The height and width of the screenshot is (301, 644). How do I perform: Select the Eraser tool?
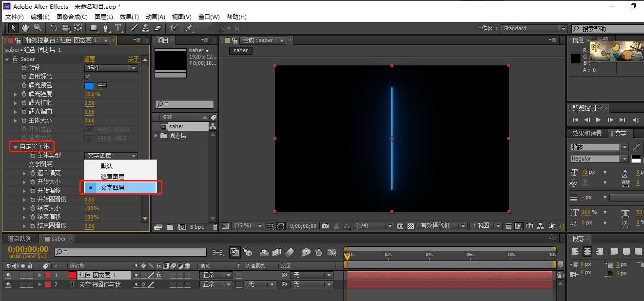157,28
